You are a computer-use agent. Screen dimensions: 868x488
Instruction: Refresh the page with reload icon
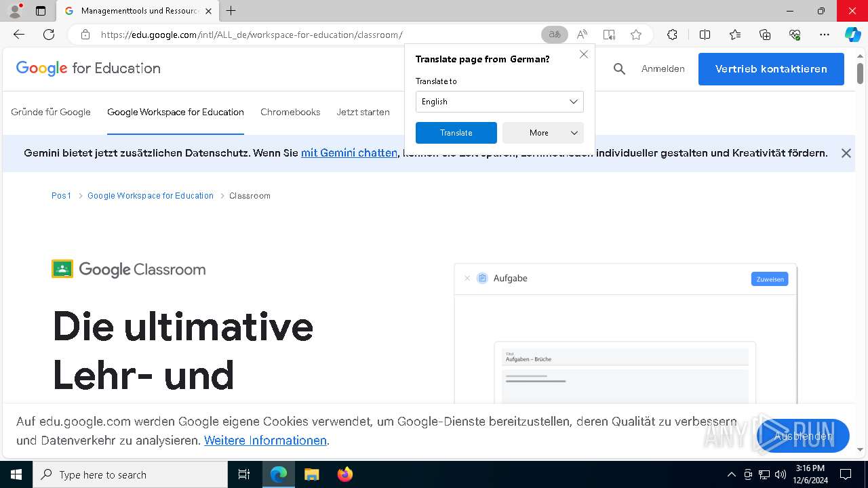click(49, 35)
